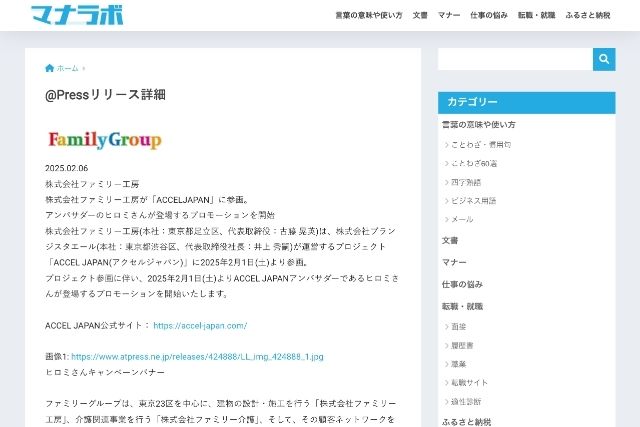The height and width of the screenshot is (427, 640).
Task: Focus the sidebar search input field
Action: tap(515, 59)
